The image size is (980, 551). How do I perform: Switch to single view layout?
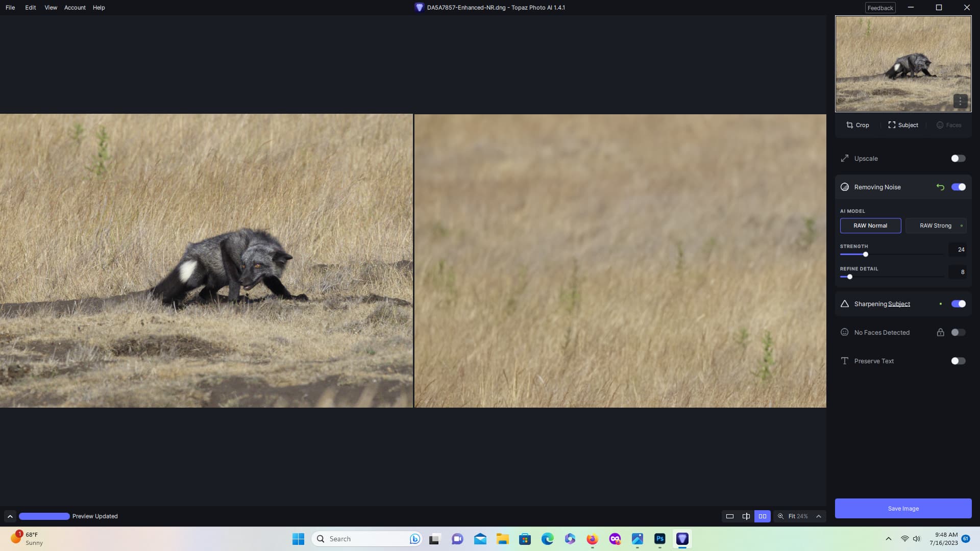click(730, 516)
